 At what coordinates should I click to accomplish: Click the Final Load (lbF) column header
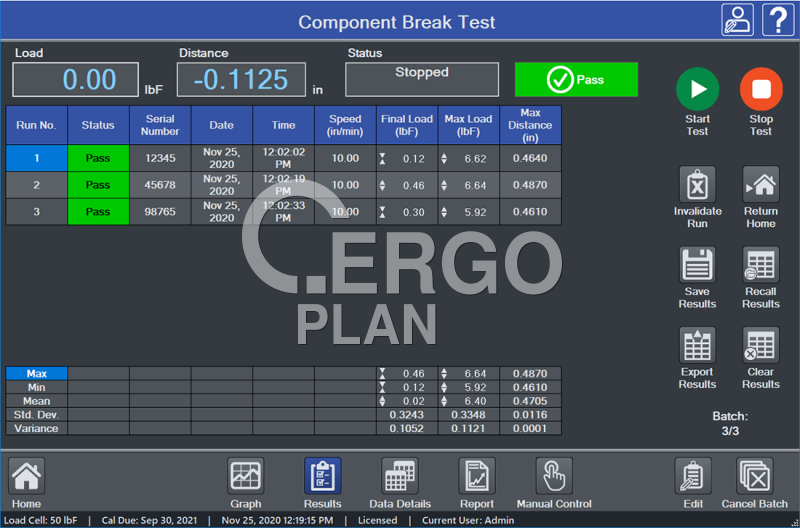pos(407,125)
